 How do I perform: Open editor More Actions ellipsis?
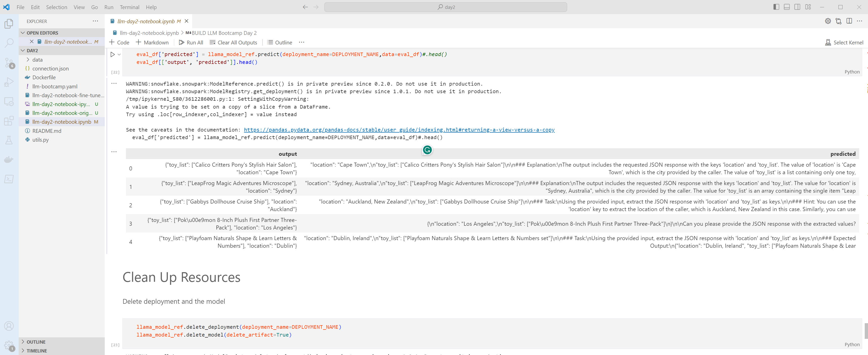[x=860, y=21]
